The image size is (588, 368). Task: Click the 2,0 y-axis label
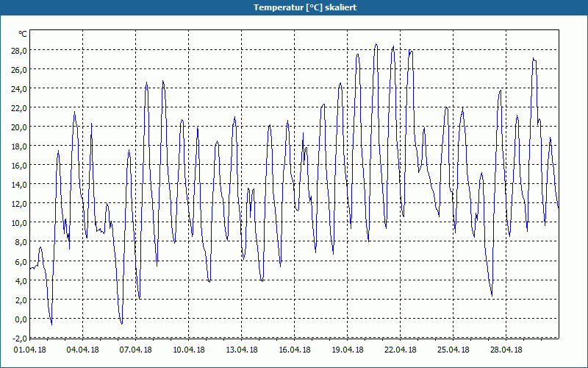tap(21, 300)
